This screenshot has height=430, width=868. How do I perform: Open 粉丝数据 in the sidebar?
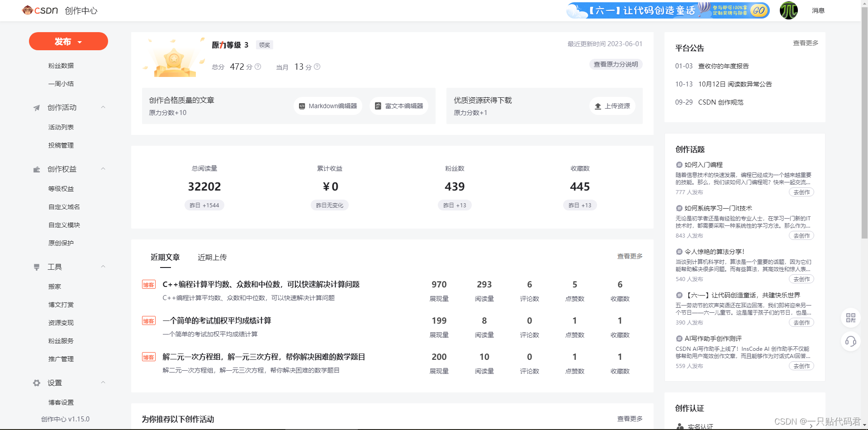[x=61, y=66]
